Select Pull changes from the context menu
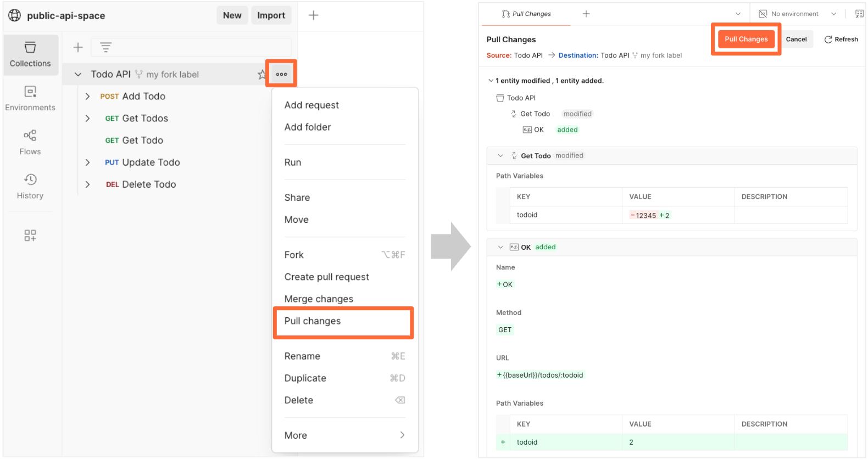This screenshot has width=868, height=460. point(313,321)
